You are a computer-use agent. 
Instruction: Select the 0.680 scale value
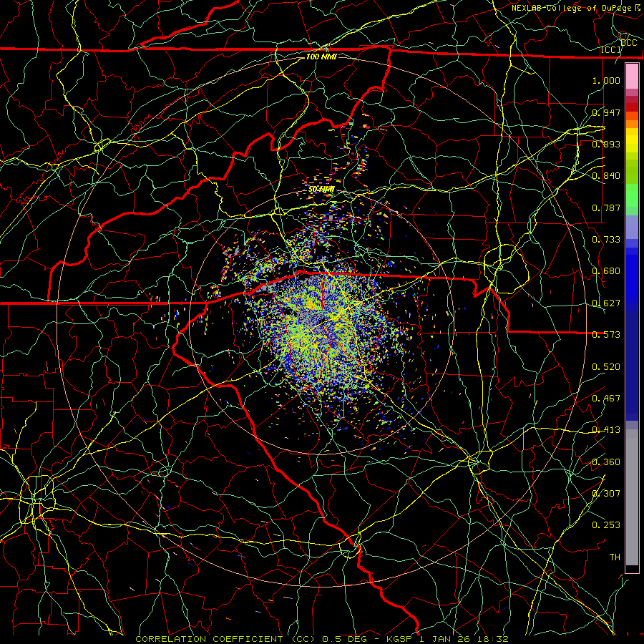[x=606, y=271]
